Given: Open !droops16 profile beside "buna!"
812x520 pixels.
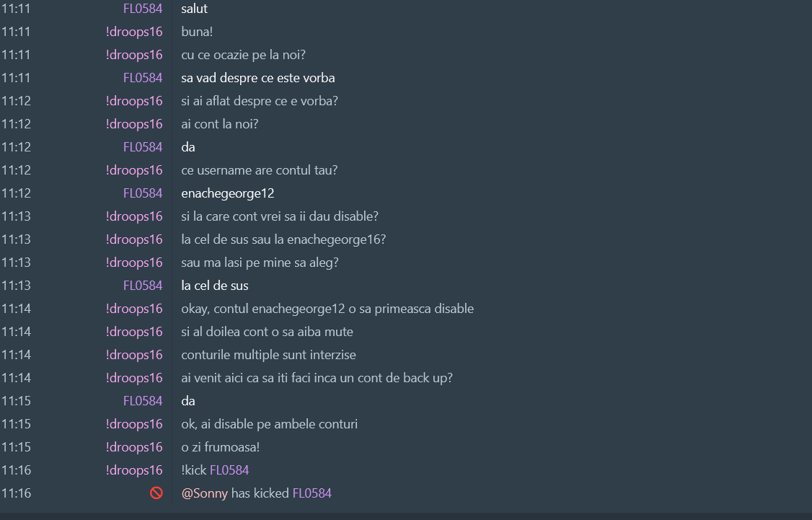Looking at the screenshot, I should pos(134,32).
